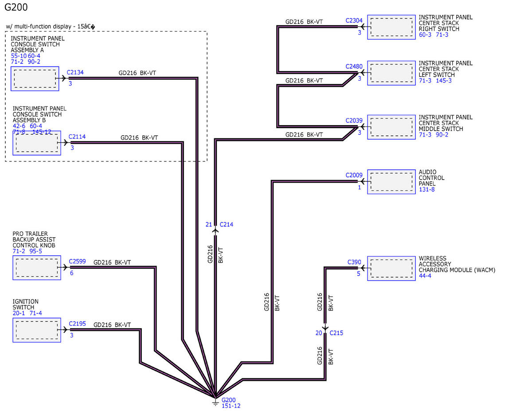Click the C2009 audio panel connector
532x411 pixels.
pyautogui.click(x=354, y=175)
